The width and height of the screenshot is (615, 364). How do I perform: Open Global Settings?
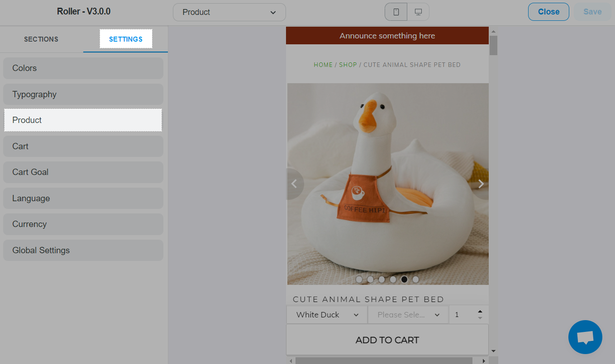click(83, 251)
